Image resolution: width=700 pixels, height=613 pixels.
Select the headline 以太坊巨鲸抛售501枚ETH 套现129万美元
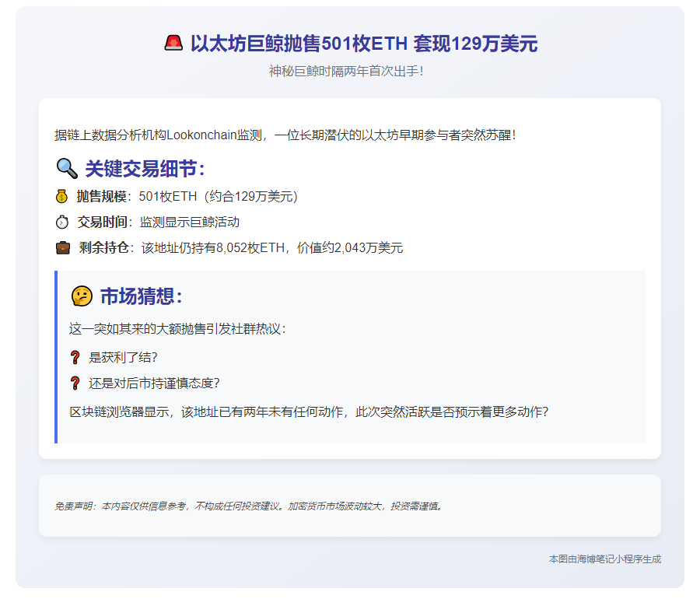click(364, 44)
